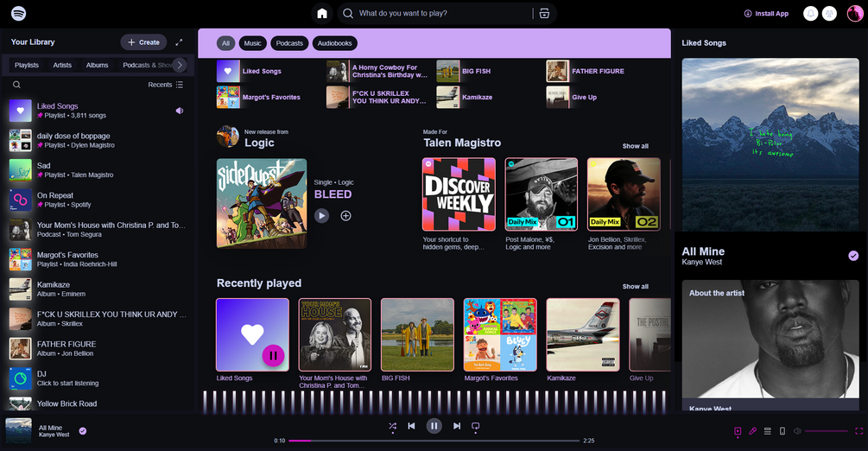Filter library by Albums

(97, 65)
